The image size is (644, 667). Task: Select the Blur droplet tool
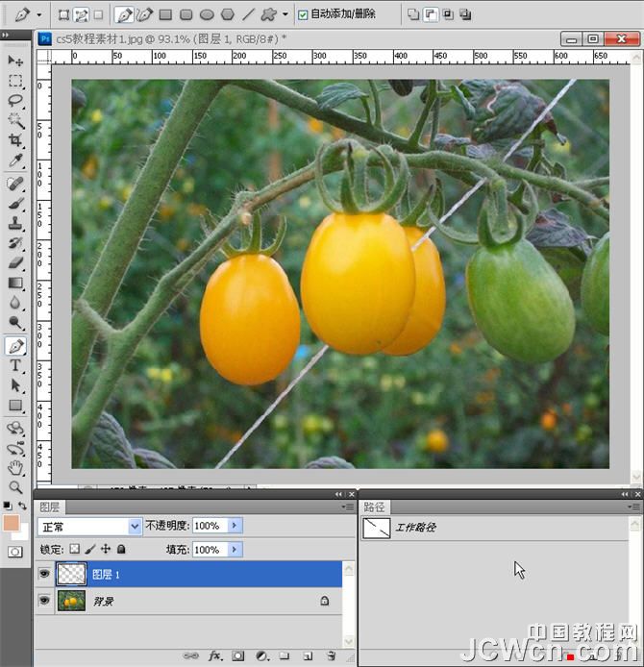[x=15, y=303]
